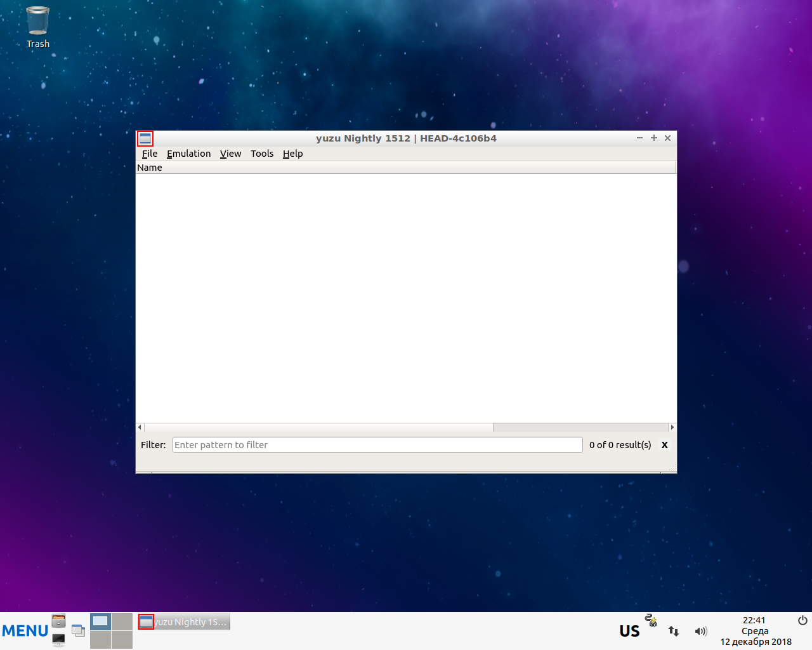Screen dimensions: 812x650
Task: Clear the filter with the X button
Action: (x=664, y=444)
